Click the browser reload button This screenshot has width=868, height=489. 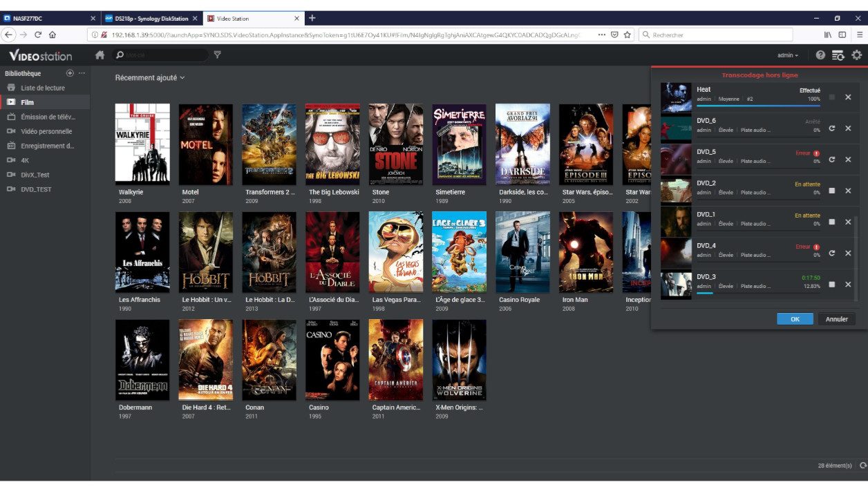click(x=38, y=35)
